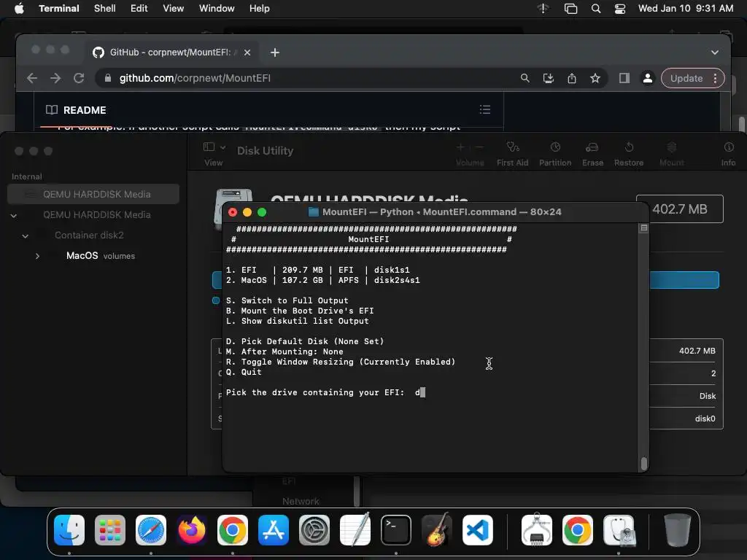
Task: Open README outline list icon
Action: [485, 109]
